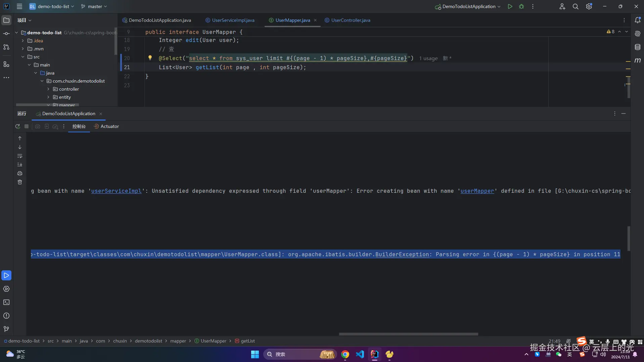Debug DemoTodoListApplication with the bug icon

point(521,6)
